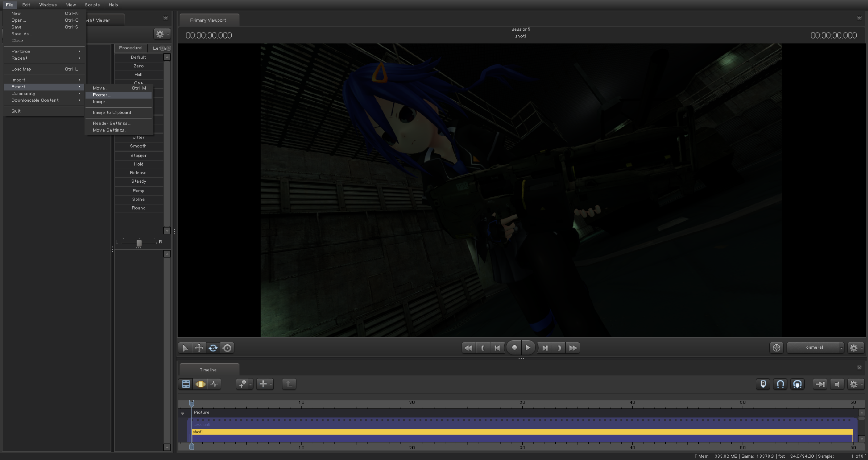Open Movie Settings from submenu

pyautogui.click(x=119, y=130)
